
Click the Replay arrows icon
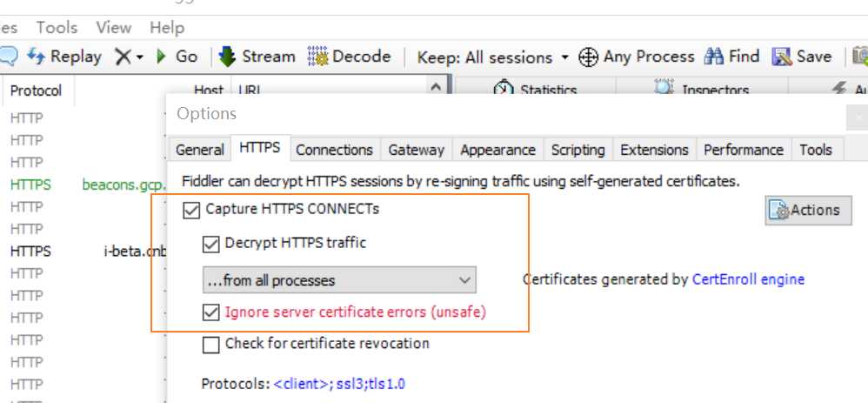pyautogui.click(x=36, y=56)
